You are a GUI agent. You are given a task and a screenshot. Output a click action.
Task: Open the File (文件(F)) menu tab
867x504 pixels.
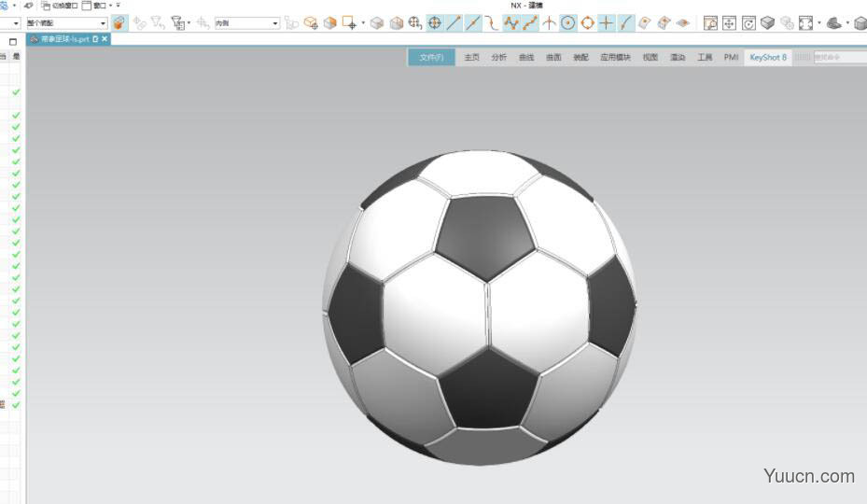pos(431,58)
